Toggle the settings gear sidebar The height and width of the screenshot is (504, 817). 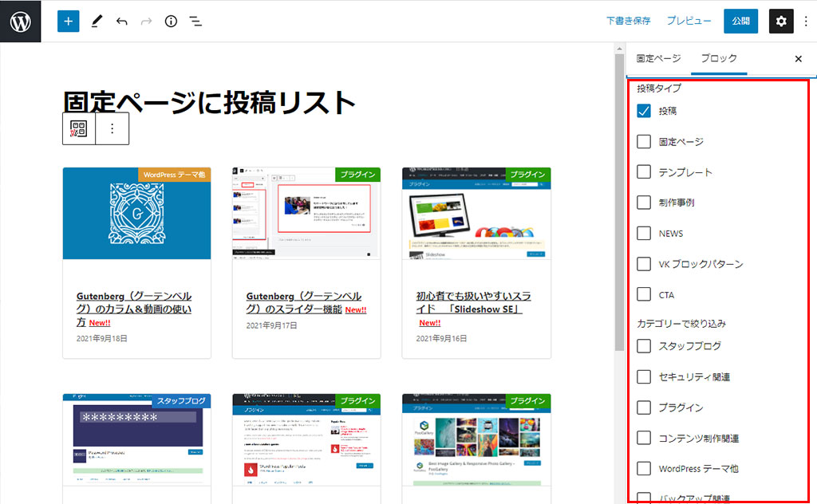click(781, 22)
